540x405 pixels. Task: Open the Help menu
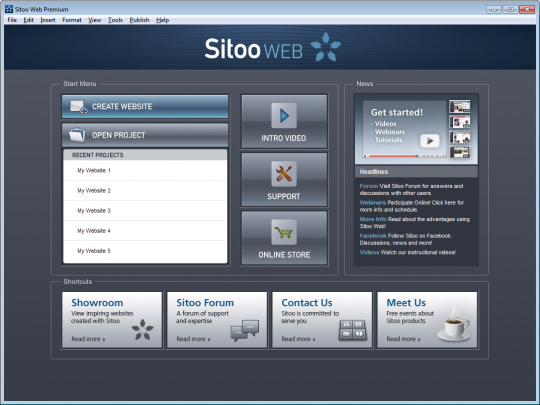point(163,20)
